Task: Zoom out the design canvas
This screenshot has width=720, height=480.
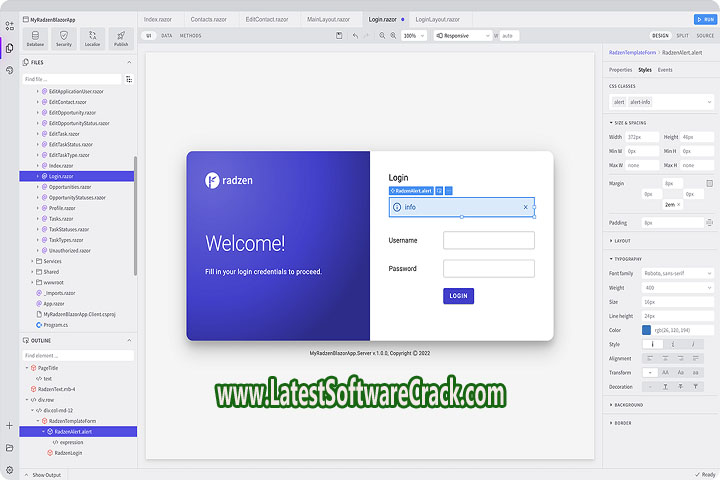Action: coord(382,35)
